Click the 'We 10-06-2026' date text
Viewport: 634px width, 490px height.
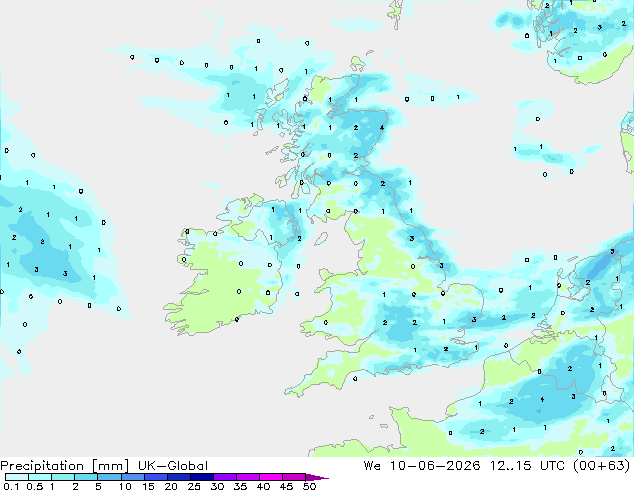pyautogui.click(x=422, y=466)
